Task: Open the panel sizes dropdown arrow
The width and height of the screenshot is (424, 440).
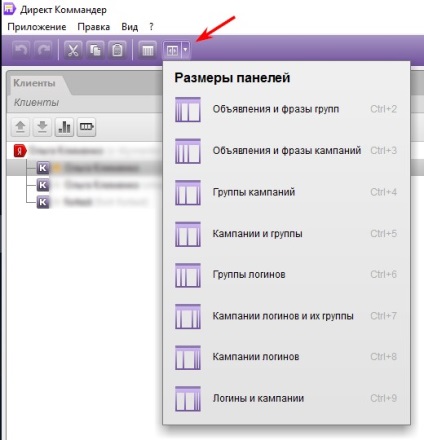Action: point(186,50)
